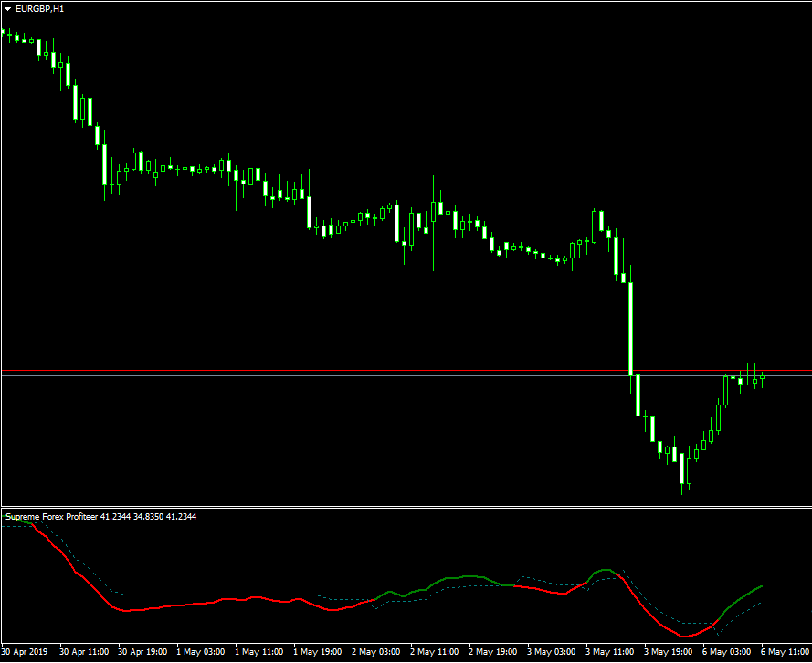Click the lowest candle at the chart bottom

pos(681,468)
